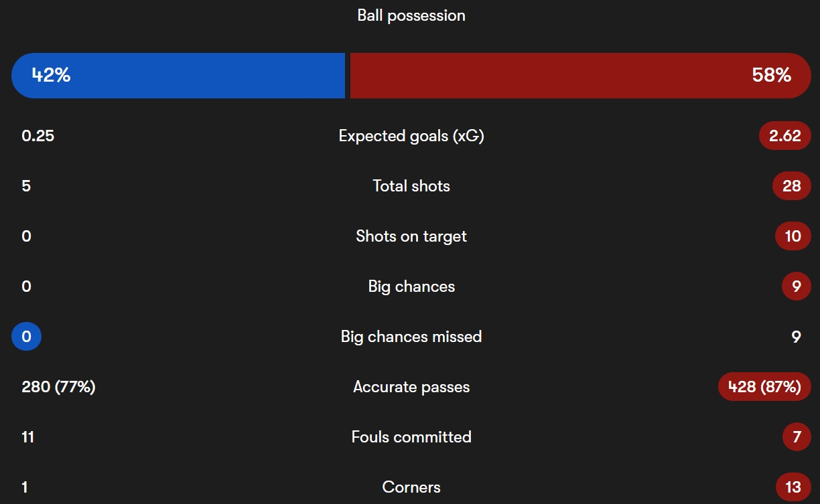820x504 pixels.
Task: Select the Fouls committed label
Action: pyautogui.click(x=411, y=437)
